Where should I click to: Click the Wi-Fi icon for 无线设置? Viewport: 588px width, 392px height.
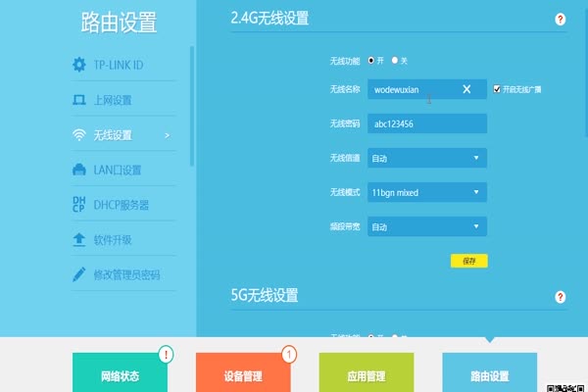coord(78,134)
